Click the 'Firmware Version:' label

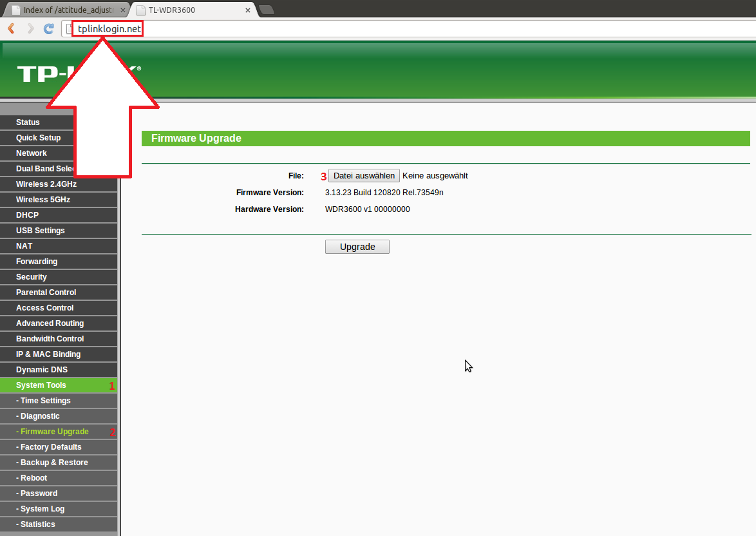click(270, 193)
